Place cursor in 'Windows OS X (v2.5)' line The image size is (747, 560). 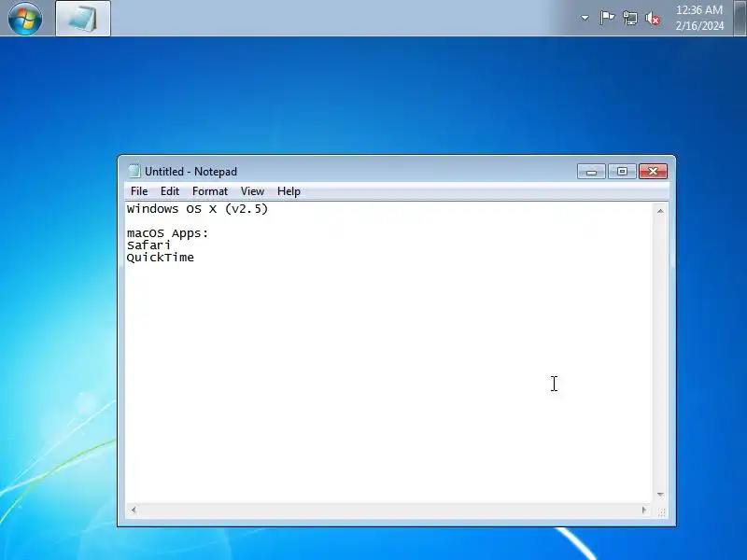[x=197, y=208]
